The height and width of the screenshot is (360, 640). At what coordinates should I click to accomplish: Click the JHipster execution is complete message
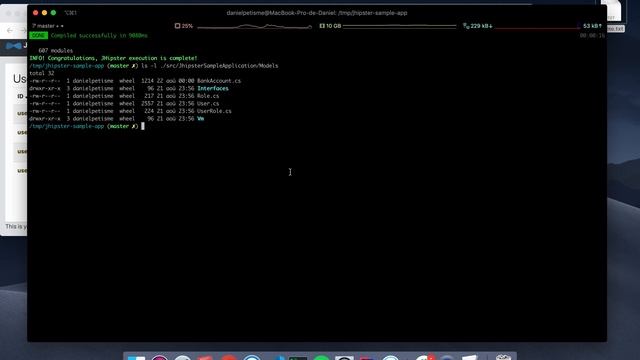(113, 58)
